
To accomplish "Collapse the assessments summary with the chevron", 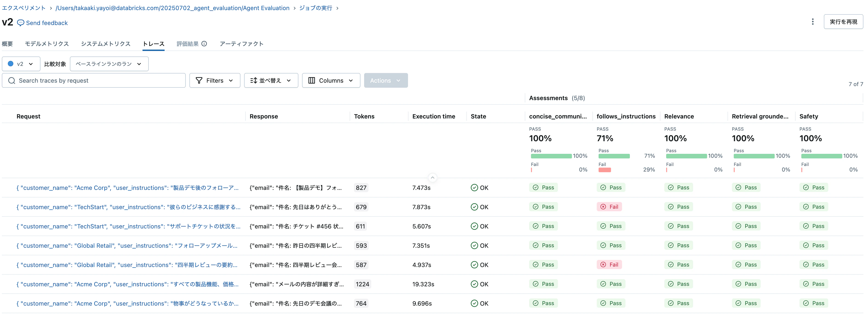I will (432, 177).
